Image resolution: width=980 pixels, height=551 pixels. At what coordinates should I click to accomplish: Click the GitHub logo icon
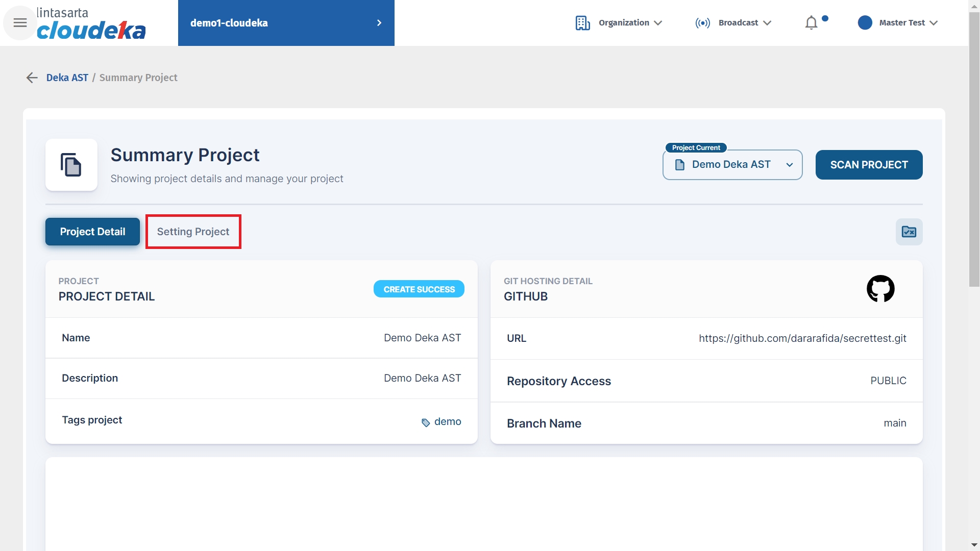pos(880,289)
